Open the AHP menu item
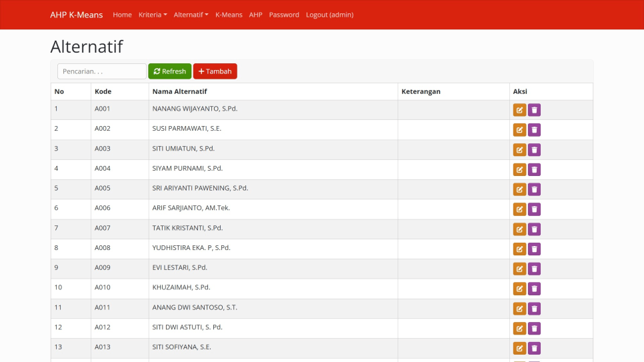This screenshot has width=644, height=362. [x=255, y=15]
